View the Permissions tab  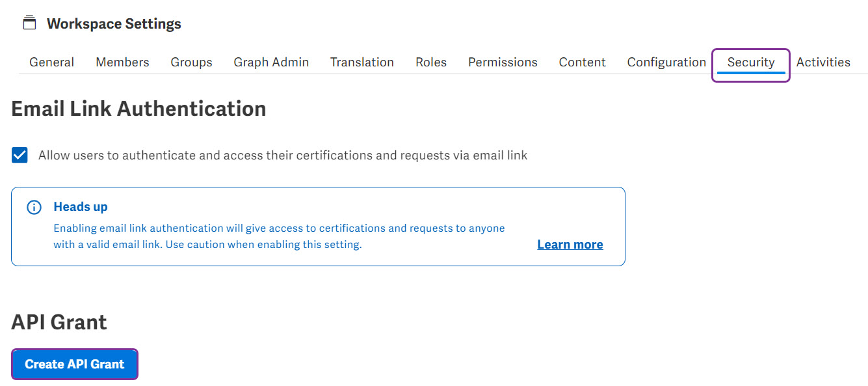503,62
